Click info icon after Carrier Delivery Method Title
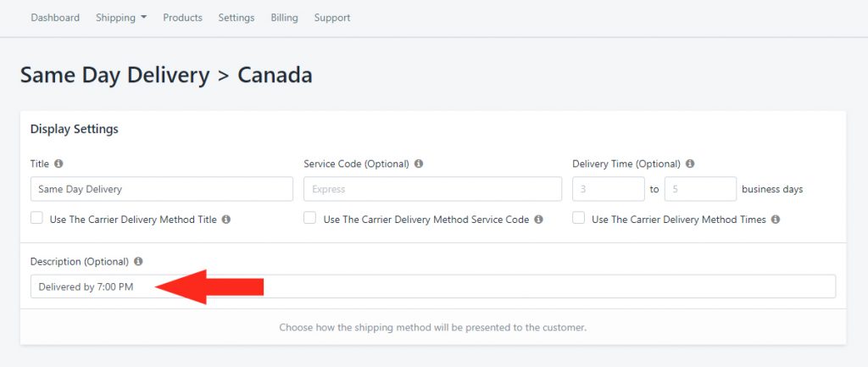Screen dimensions: 868x367 pos(225,220)
